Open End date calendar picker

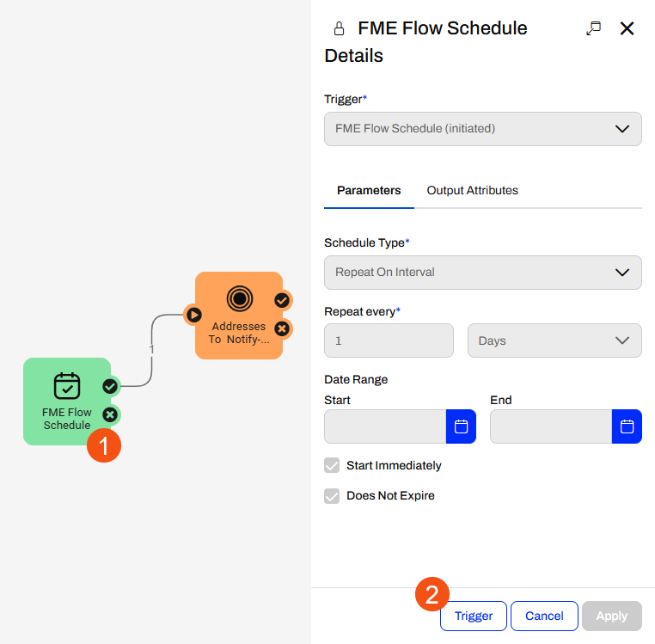click(627, 426)
